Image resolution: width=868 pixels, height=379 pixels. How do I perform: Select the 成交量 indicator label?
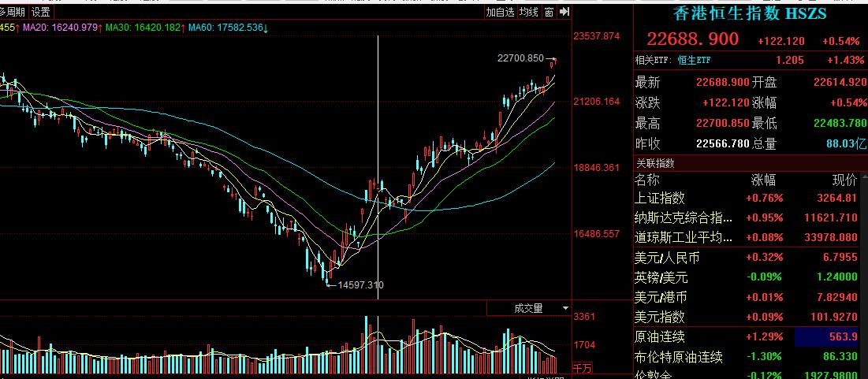pyautogui.click(x=528, y=308)
